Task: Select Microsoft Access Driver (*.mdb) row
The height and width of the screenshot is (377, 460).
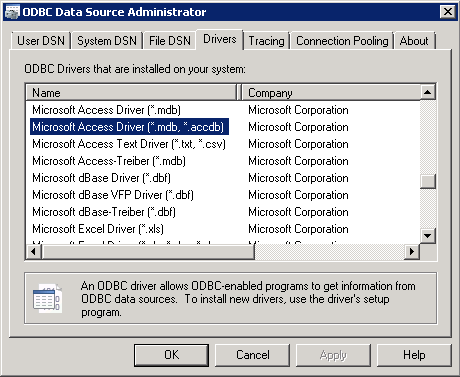Action: pyautogui.click(x=106, y=110)
